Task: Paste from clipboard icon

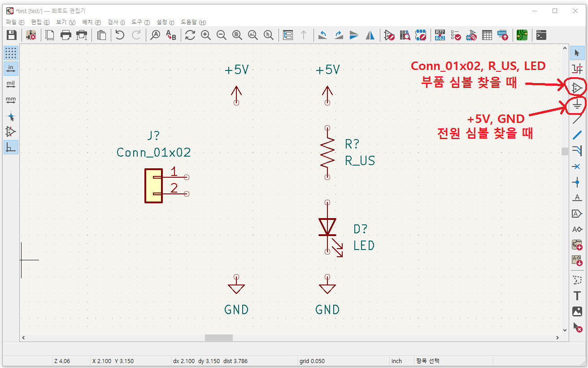Action: (x=102, y=35)
